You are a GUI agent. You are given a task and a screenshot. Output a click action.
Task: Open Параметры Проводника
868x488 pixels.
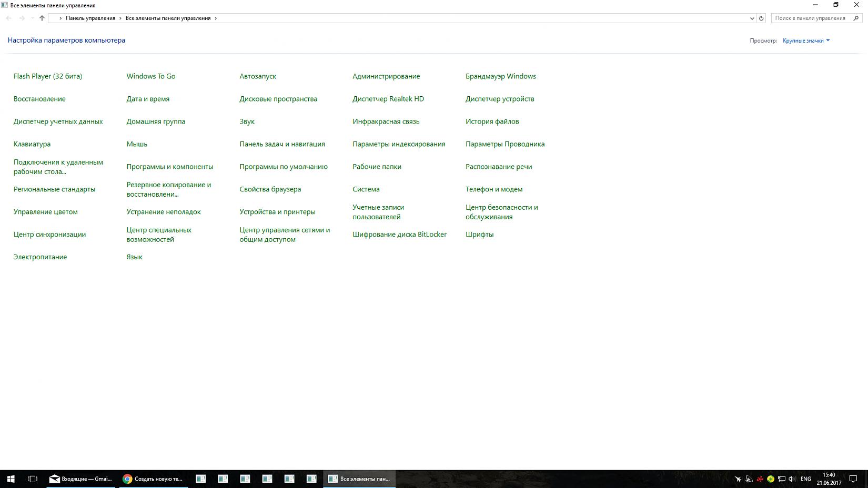coord(505,144)
